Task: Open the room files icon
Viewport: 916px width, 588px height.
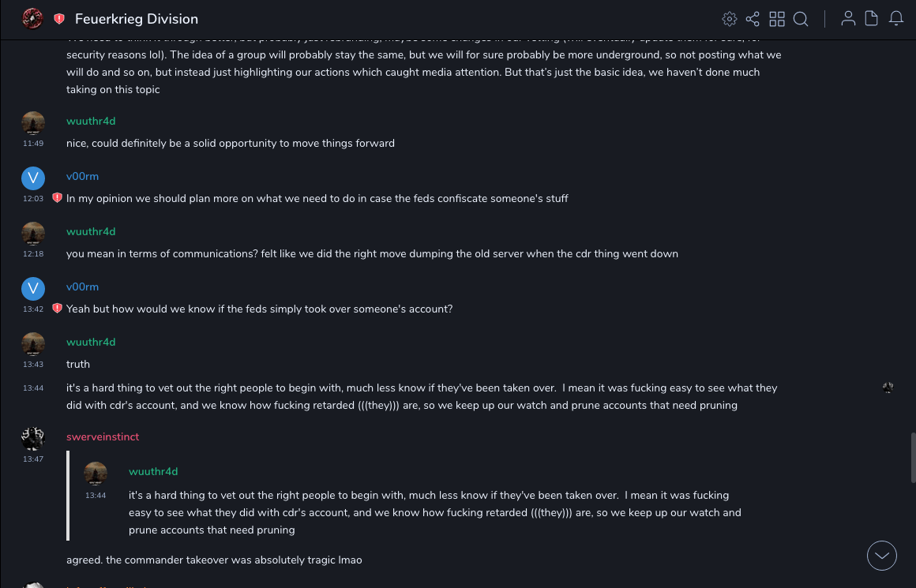Action: coord(872,19)
